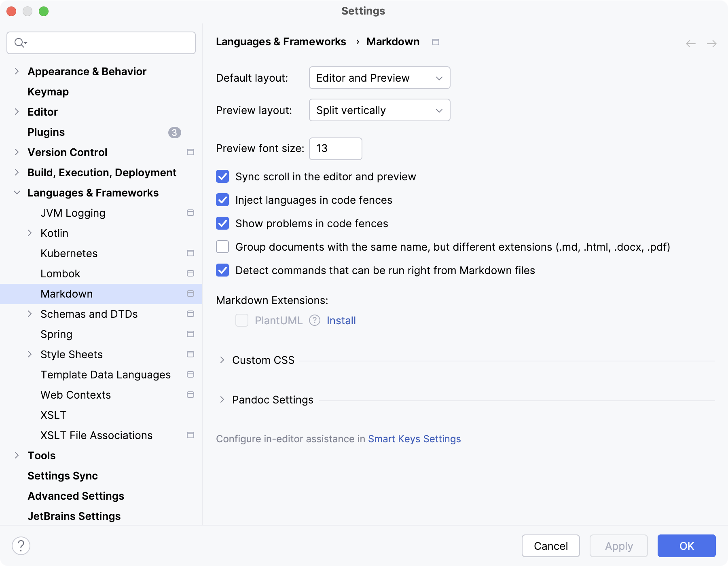Image resolution: width=728 pixels, height=566 pixels.
Task: Enable grouping documents with the same name
Action: (222, 247)
